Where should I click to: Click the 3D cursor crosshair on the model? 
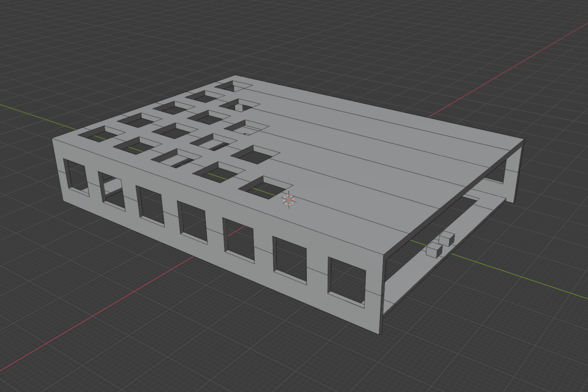289,200
